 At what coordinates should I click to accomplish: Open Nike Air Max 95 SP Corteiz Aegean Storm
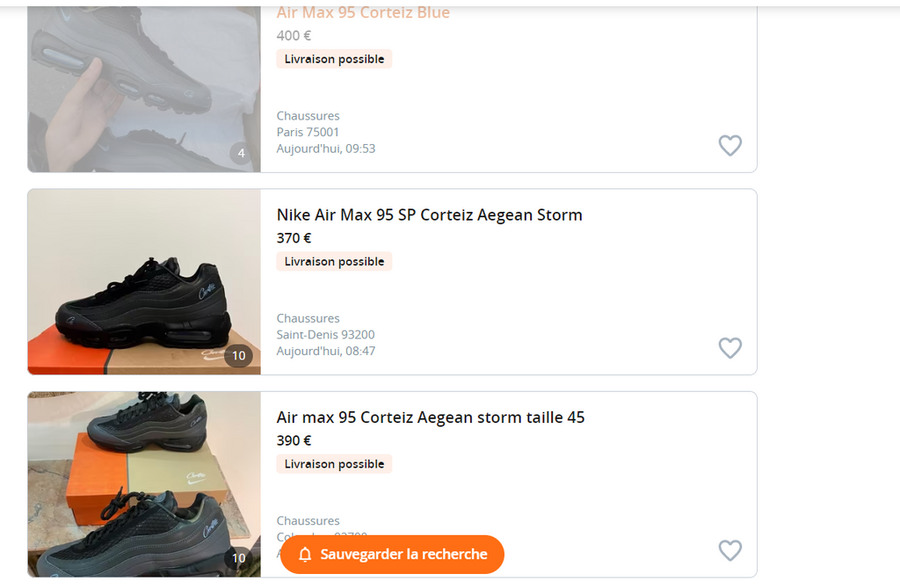pos(429,215)
